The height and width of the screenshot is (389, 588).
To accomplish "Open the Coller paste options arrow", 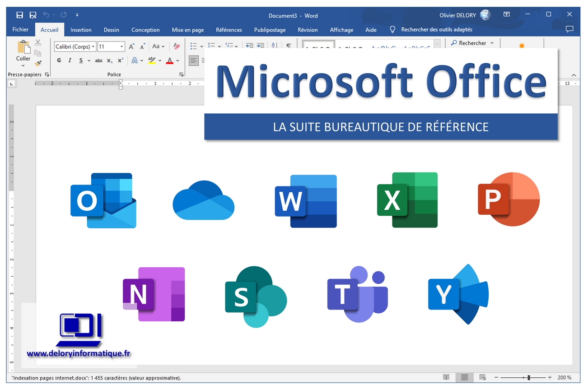I will [x=23, y=65].
